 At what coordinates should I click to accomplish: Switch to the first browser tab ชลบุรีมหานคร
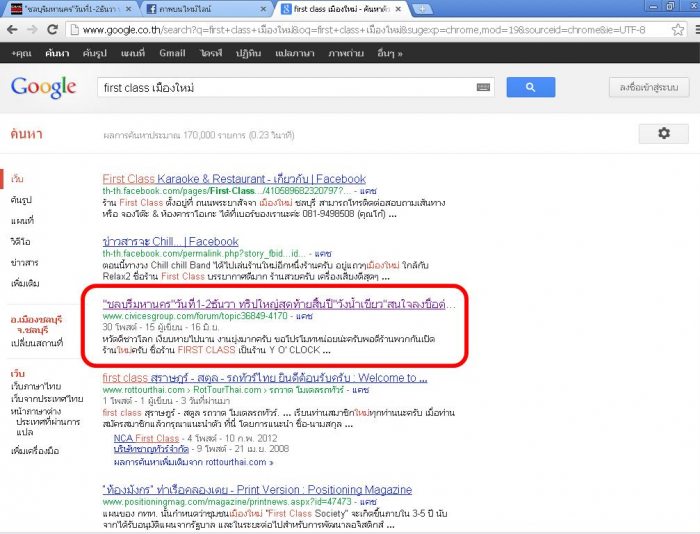click(x=71, y=9)
